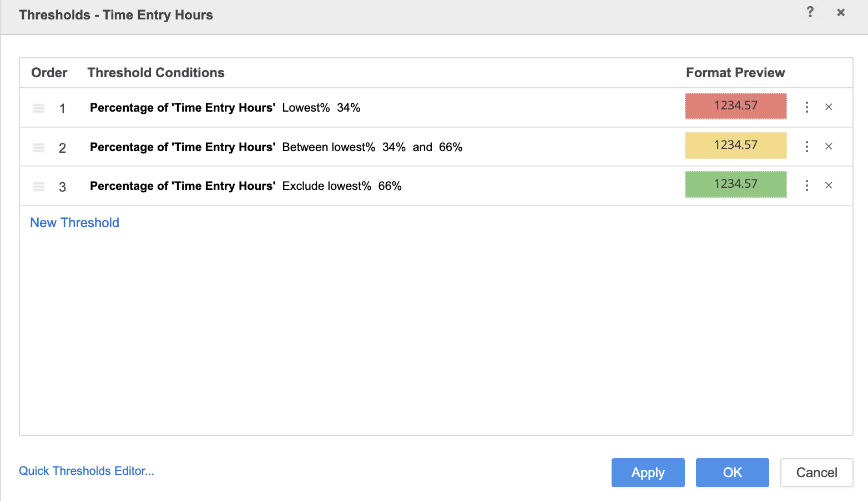Grab the drag handle of threshold 2
The image size is (868, 501).
pos(39,147)
